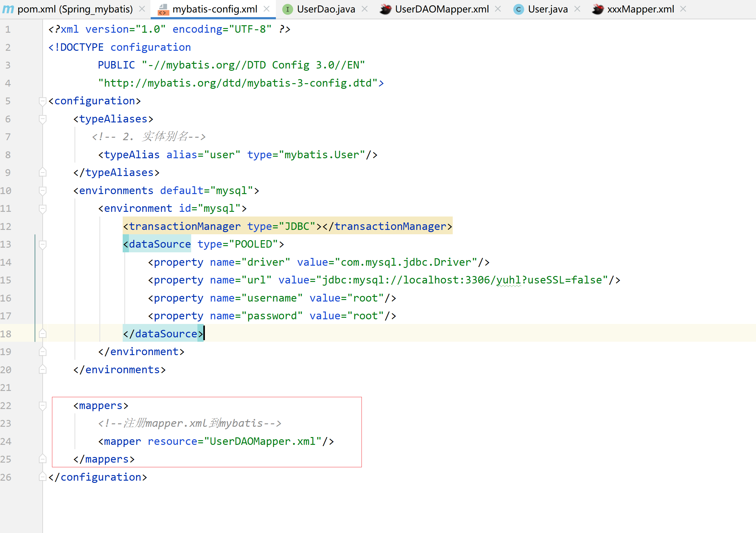Click the username property line
The width and height of the screenshot is (756, 533).
272,298
